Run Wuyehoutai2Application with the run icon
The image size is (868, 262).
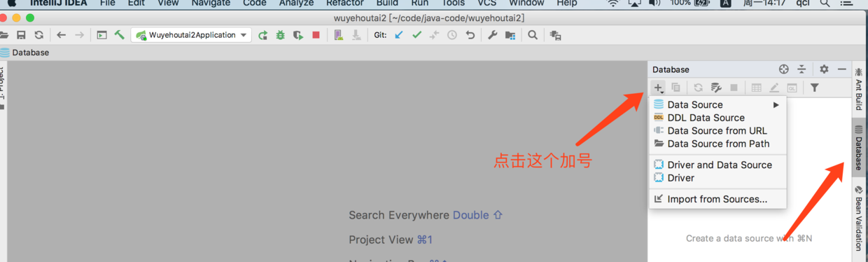click(x=262, y=35)
